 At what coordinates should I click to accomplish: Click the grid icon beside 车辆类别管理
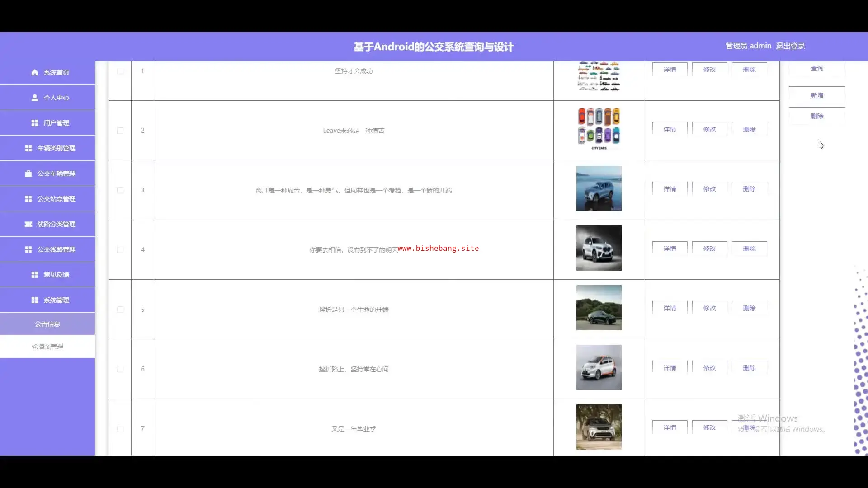tap(28, 148)
